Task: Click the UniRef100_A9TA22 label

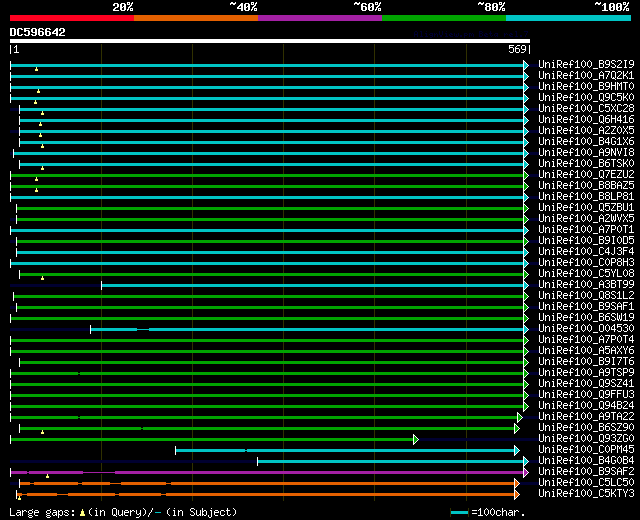Action: [x=586, y=417]
